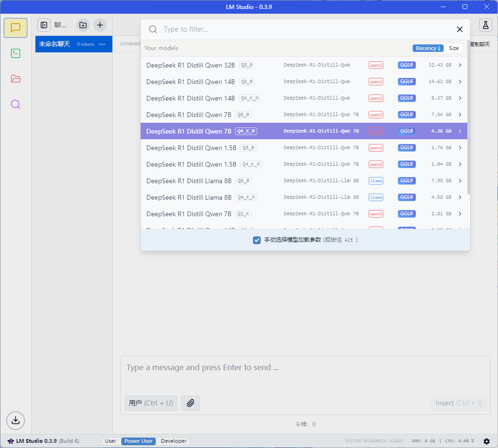Expand Qwen 1.5B Q8_0 row chevron
498x448 pixels.
click(460, 148)
